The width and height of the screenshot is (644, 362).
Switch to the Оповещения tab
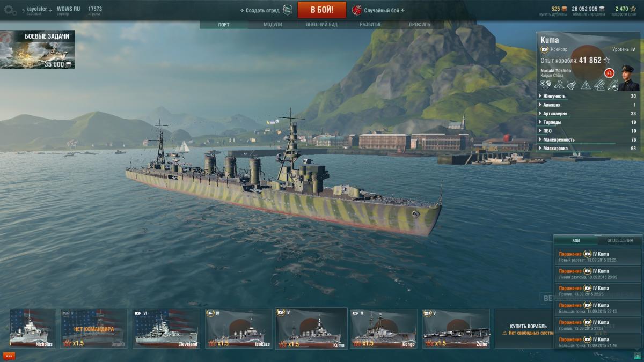point(620,240)
